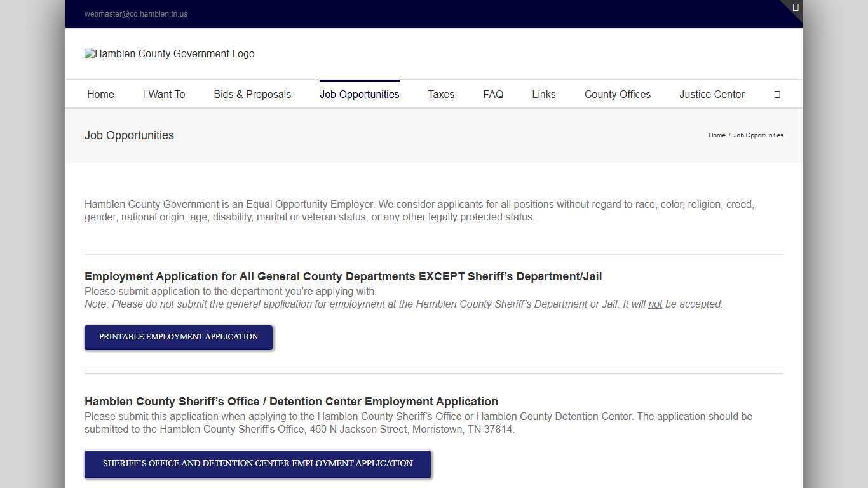Click the webmaster@co.hamblen.tn.us email link
This screenshot has height=488, width=868.
pyautogui.click(x=136, y=13)
